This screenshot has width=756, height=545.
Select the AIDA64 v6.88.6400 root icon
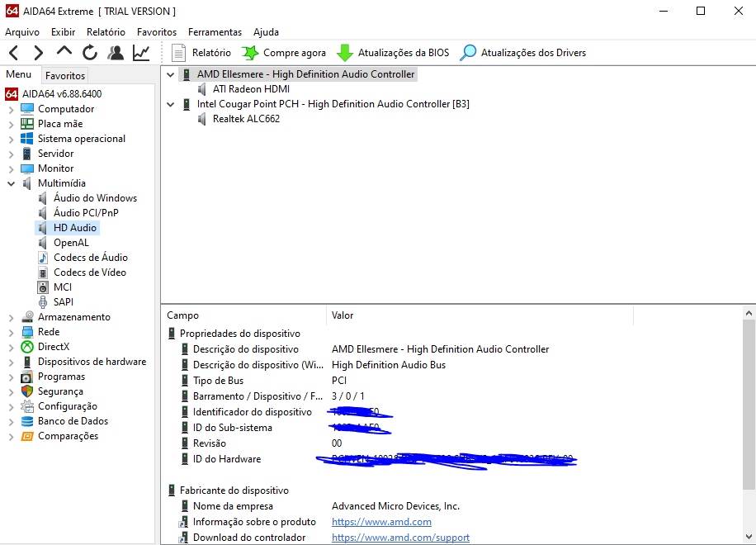(12, 93)
